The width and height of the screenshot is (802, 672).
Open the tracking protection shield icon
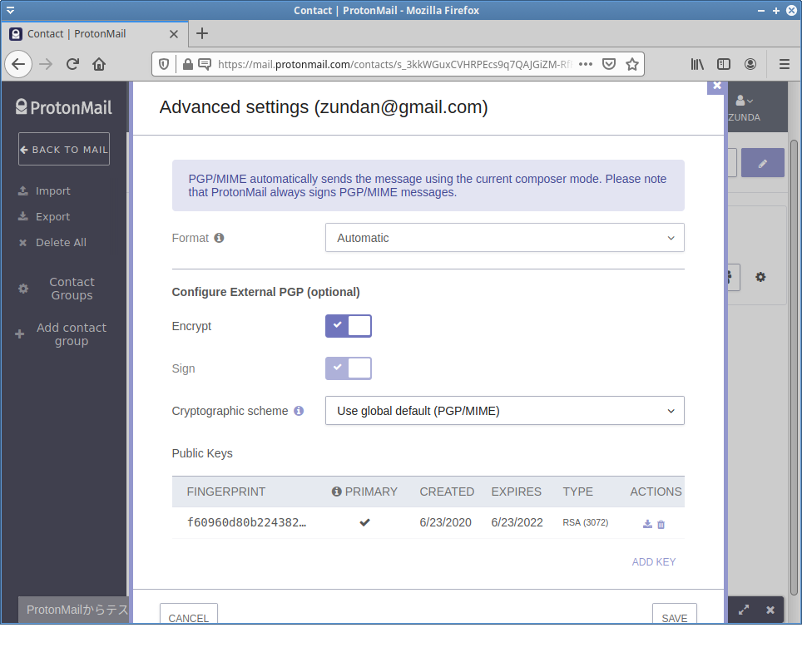click(164, 64)
